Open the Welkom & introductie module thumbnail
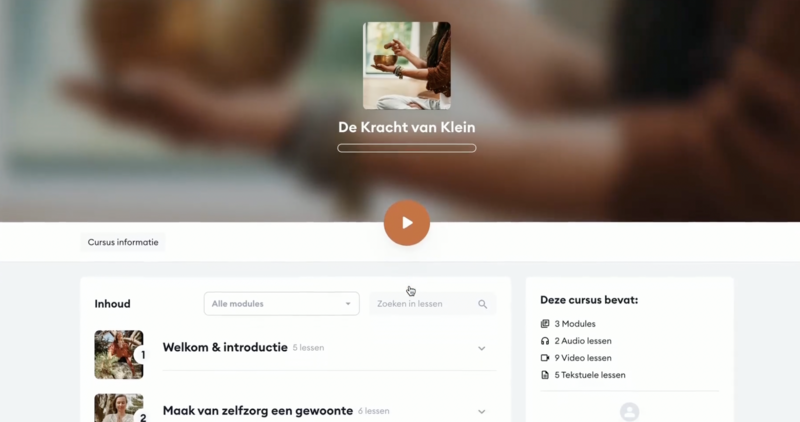800x422 pixels. 119,355
